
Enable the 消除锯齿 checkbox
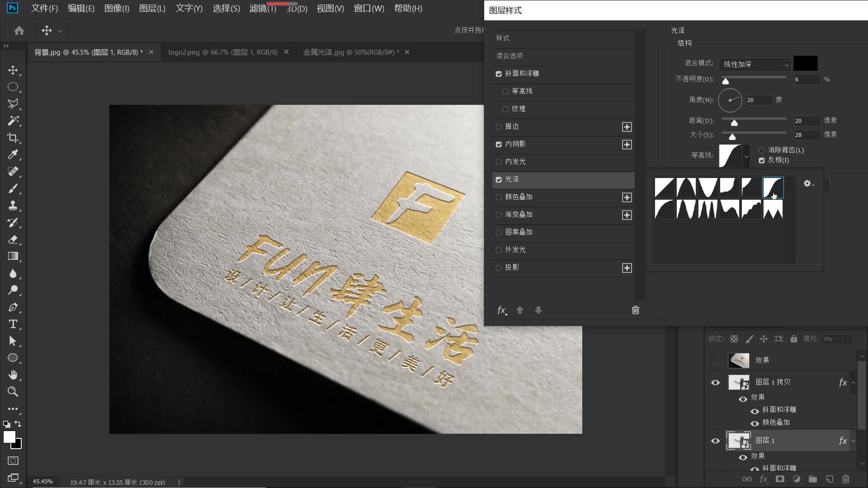762,150
